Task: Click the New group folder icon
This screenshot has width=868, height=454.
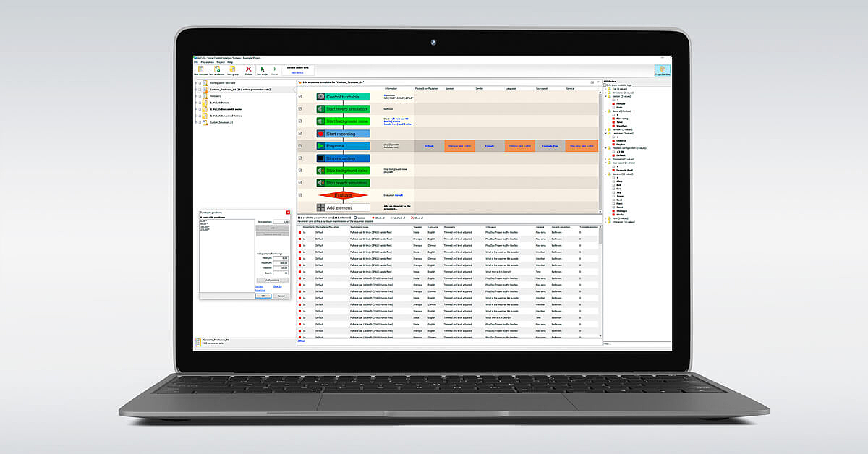Action: (233, 69)
